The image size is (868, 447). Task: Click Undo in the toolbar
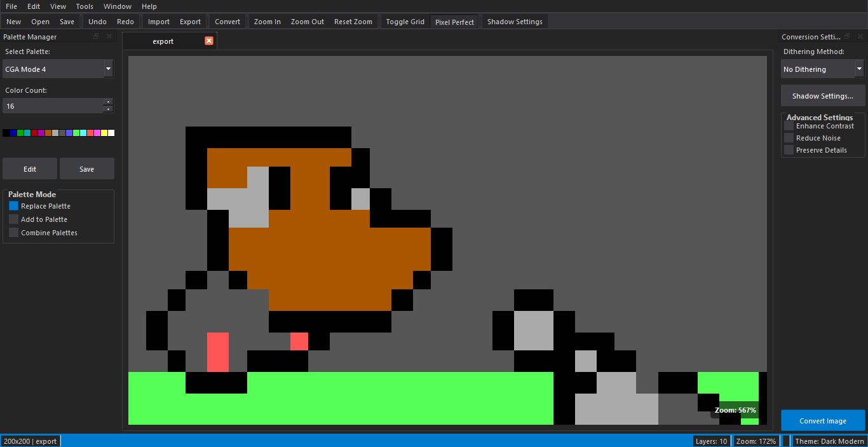pyautogui.click(x=97, y=22)
